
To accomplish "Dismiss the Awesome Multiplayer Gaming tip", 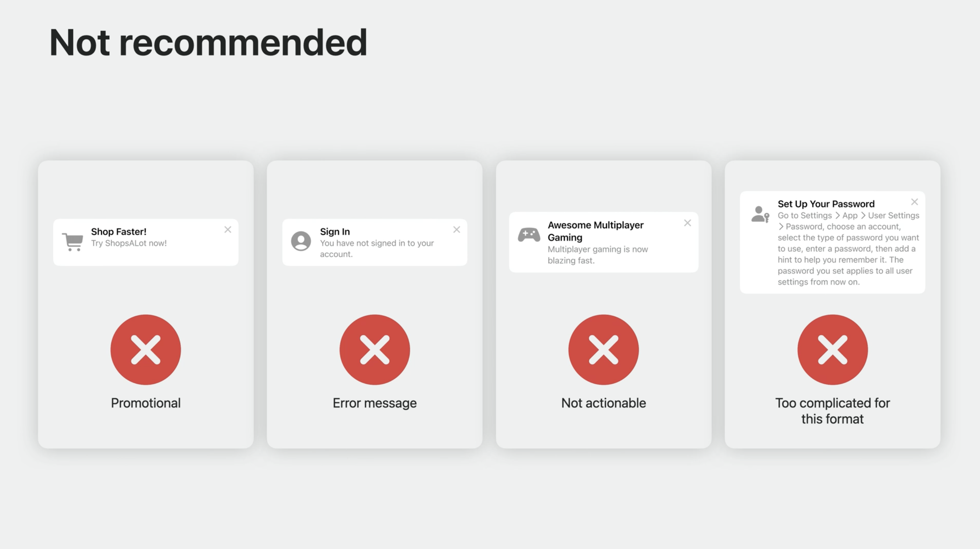I will (687, 223).
